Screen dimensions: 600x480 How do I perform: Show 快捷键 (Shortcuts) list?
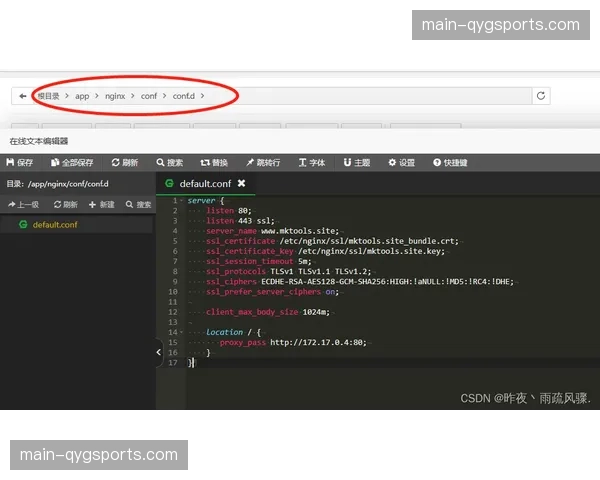[x=450, y=162]
